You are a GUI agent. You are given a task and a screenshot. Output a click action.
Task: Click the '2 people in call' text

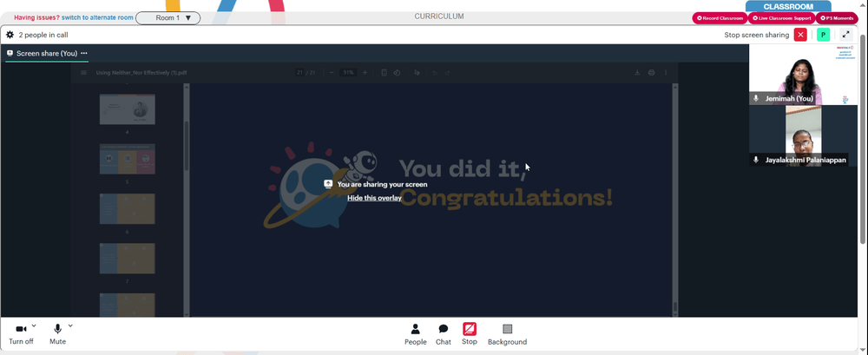point(43,35)
